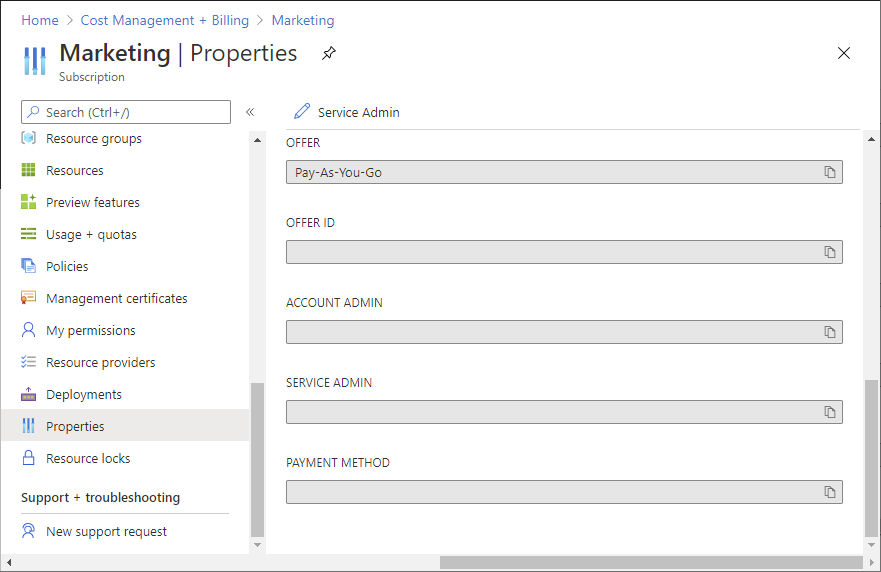Click the Policies icon in sidebar

(x=28, y=266)
